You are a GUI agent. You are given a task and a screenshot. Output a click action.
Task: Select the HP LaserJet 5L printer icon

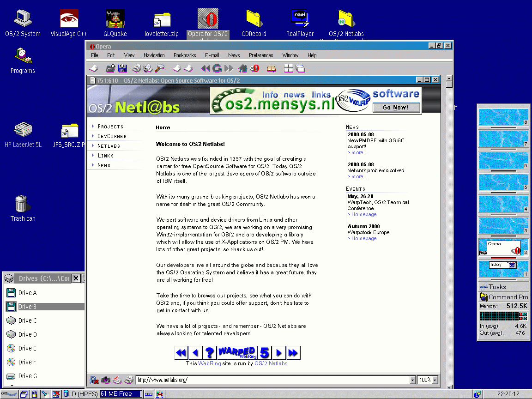click(x=23, y=135)
